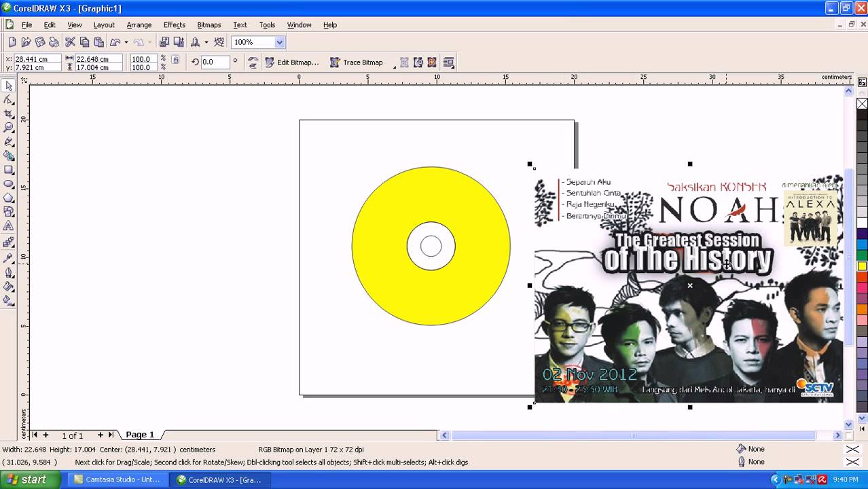Click the Undo arrow icon
This screenshot has height=489, width=868.
pos(115,42)
